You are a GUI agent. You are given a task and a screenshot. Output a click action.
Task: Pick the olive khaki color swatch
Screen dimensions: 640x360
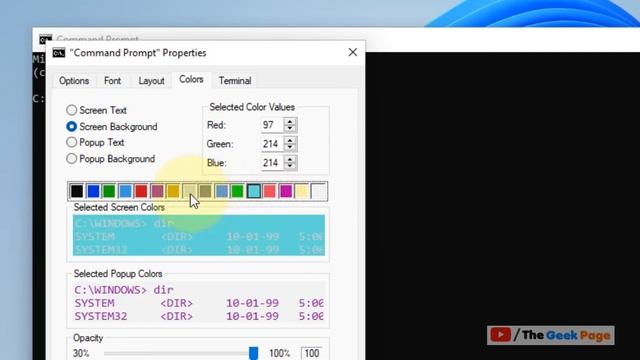(205, 191)
